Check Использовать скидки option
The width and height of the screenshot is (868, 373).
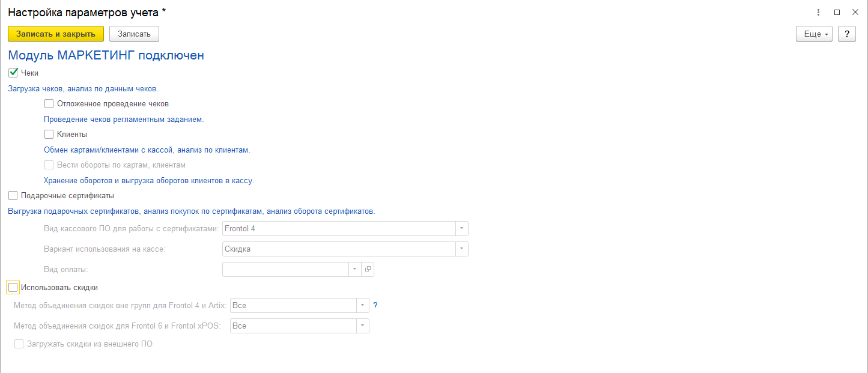pyautogui.click(x=13, y=287)
